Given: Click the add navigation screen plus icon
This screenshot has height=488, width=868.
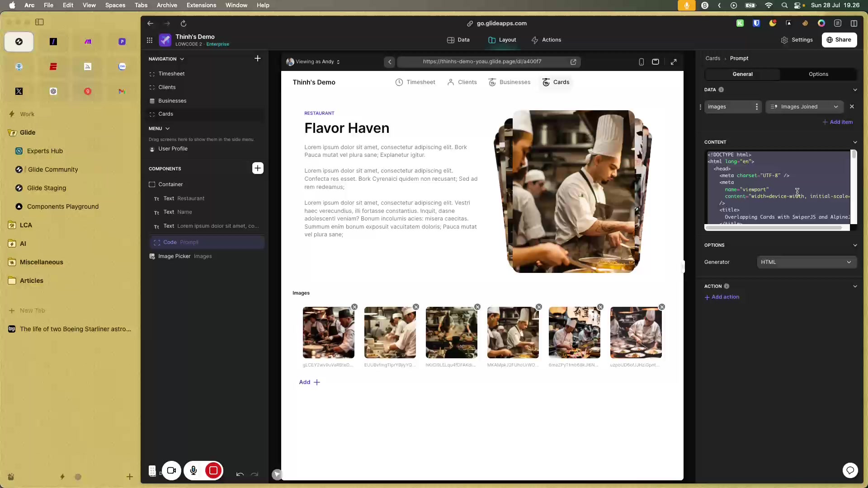Looking at the screenshot, I should [x=257, y=58].
